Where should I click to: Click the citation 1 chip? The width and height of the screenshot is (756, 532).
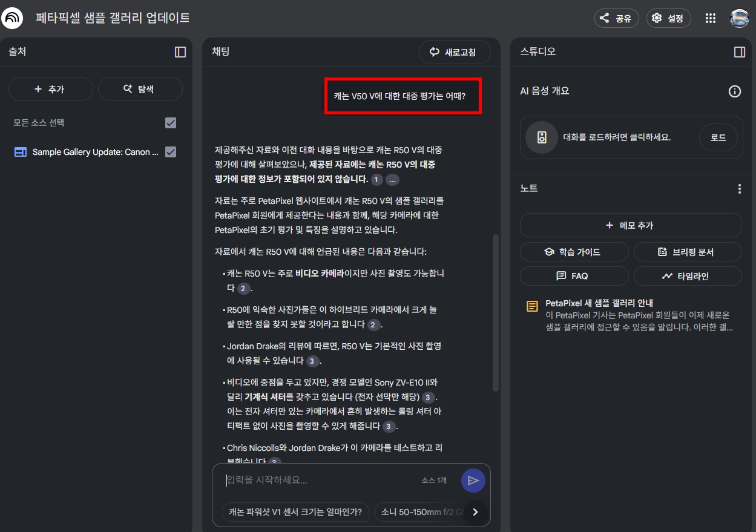click(376, 180)
